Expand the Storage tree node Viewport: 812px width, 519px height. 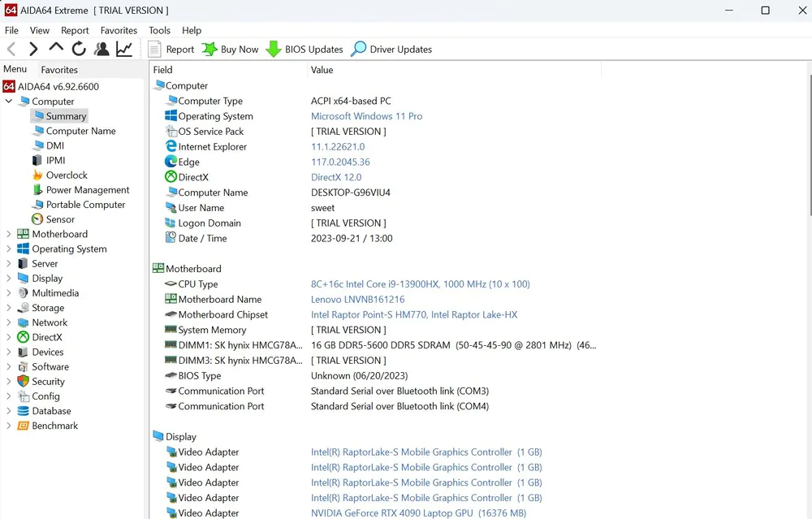8,308
